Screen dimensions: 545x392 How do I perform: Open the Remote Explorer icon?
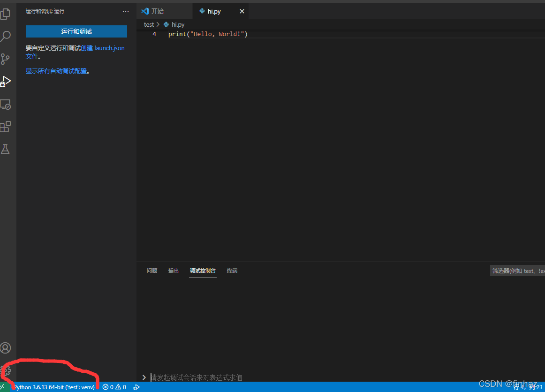click(6, 104)
